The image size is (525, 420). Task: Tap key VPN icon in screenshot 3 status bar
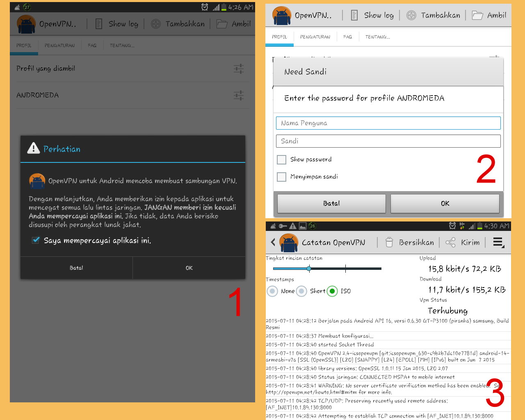tap(283, 226)
